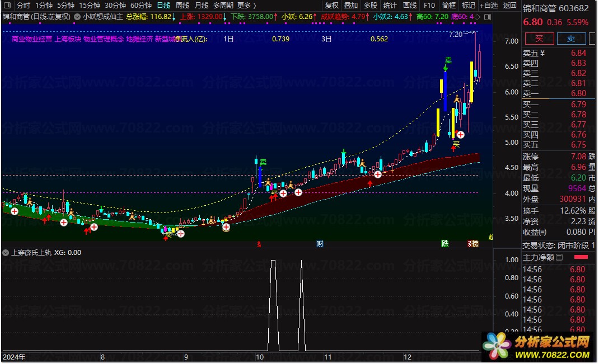The height and width of the screenshot is (364, 599).
Task: Click the plus circle at chart's far left
Action: point(14,211)
